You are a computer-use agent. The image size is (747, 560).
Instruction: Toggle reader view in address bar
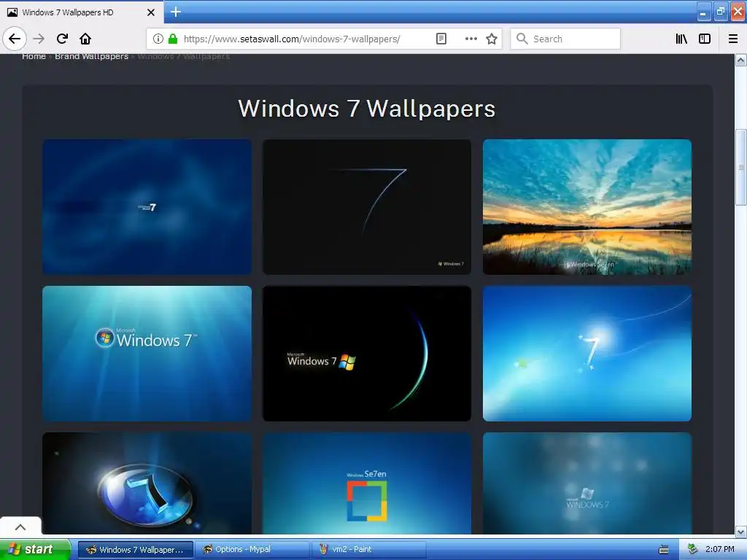(x=441, y=39)
